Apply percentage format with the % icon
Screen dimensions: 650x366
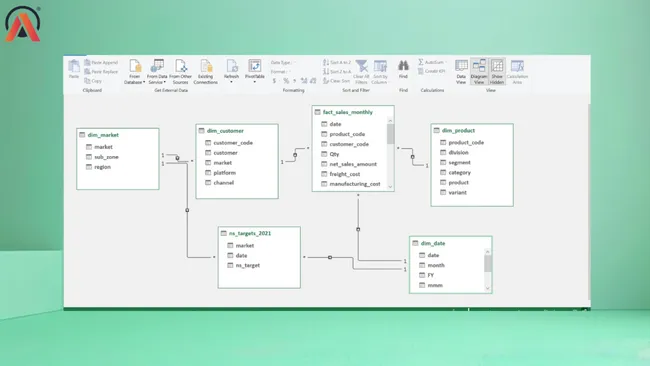(x=286, y=81)
